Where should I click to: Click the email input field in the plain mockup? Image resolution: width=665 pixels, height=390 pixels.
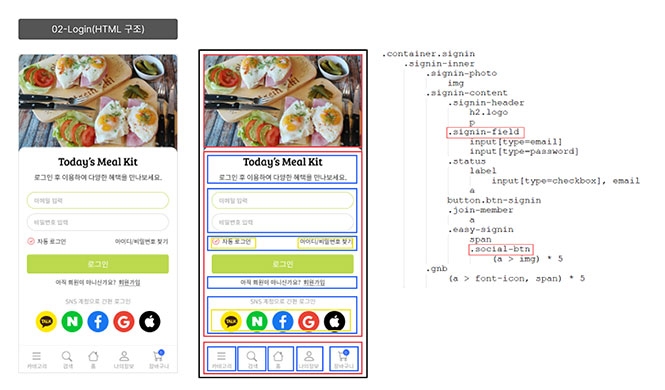pos(98,201)
